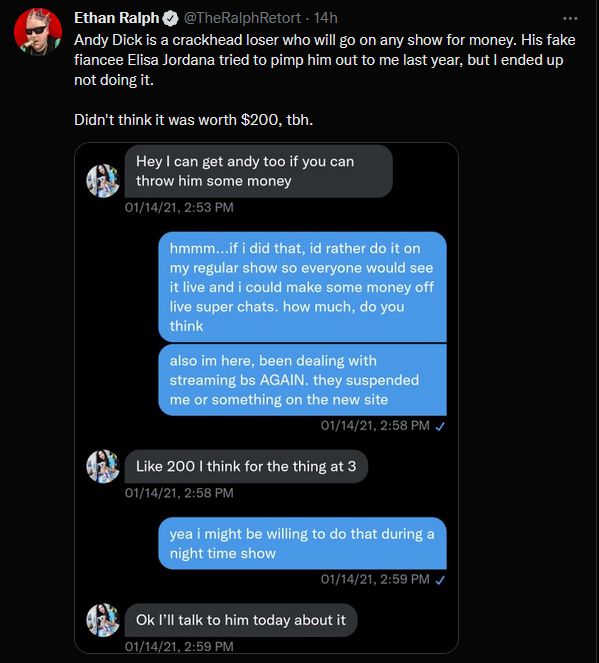
Task: Open the three-dot more options menu
Action: tap(570, 19)
